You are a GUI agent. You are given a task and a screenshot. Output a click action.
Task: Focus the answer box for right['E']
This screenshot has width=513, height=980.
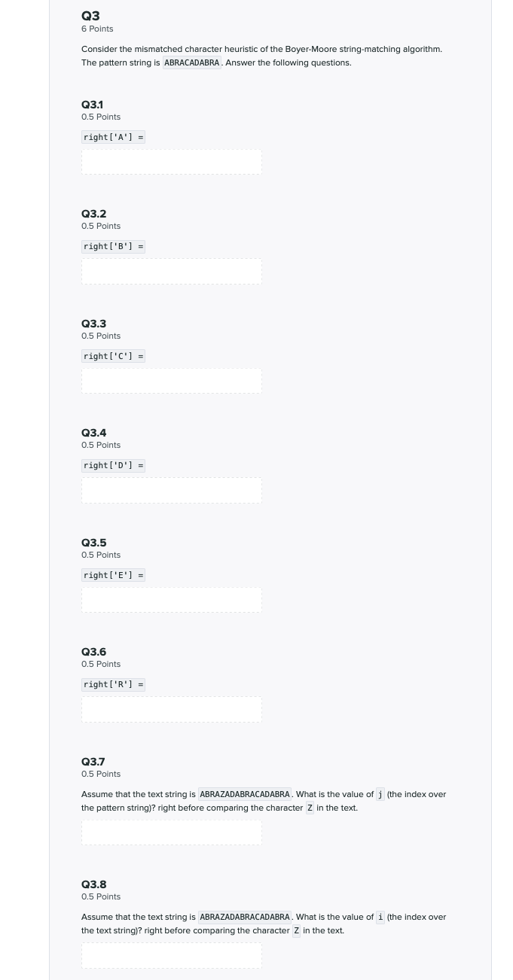(172, 600)
